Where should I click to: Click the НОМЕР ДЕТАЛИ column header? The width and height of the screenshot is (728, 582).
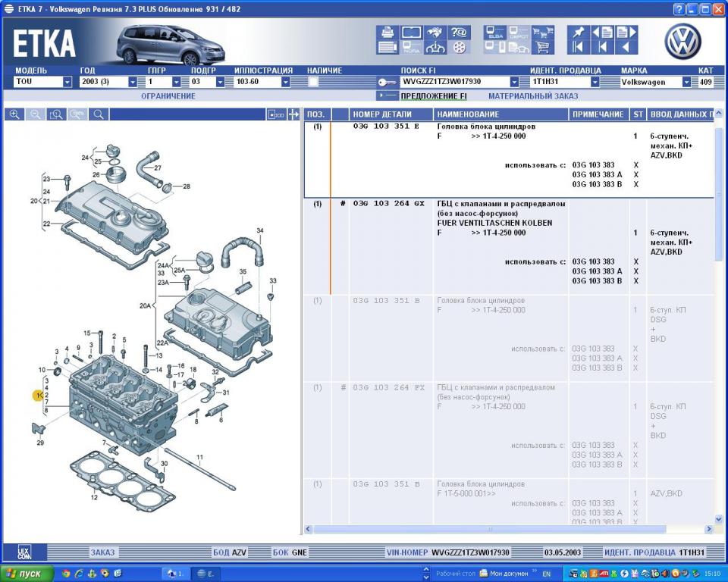(391, 114)
